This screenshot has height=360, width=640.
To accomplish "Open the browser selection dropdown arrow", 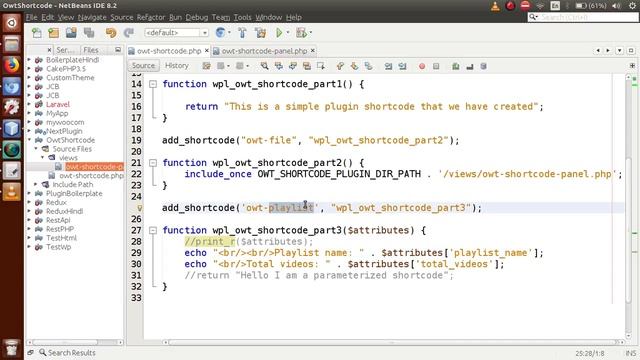I will pos(229,33).
